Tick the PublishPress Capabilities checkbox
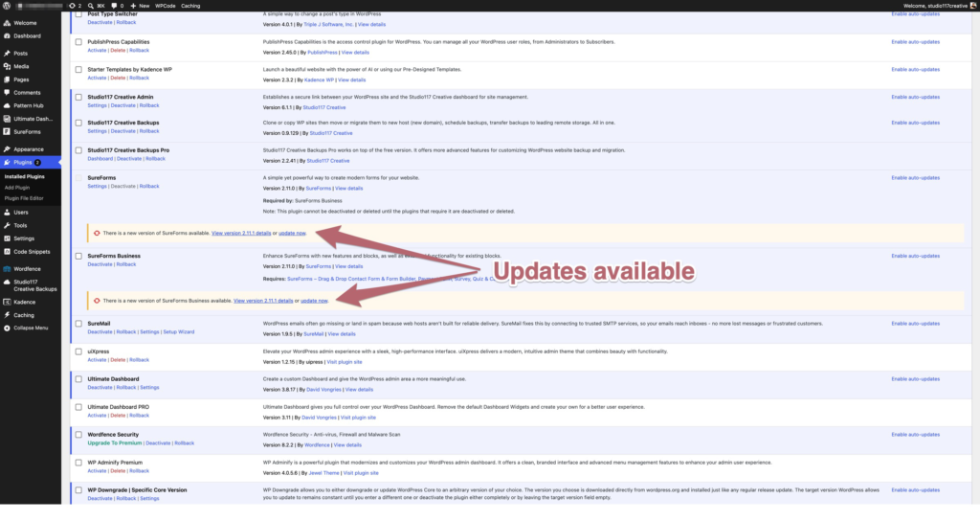Image resolution: width=980 pixels, height=521 pixels. click(78, 42)
